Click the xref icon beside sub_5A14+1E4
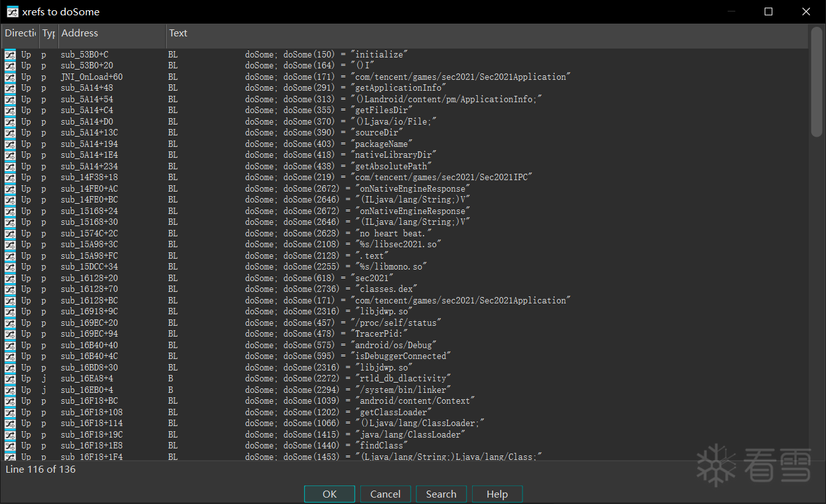The width and height of the screenshot is (826, 504). pyautogui.click(x=10, y=155)
